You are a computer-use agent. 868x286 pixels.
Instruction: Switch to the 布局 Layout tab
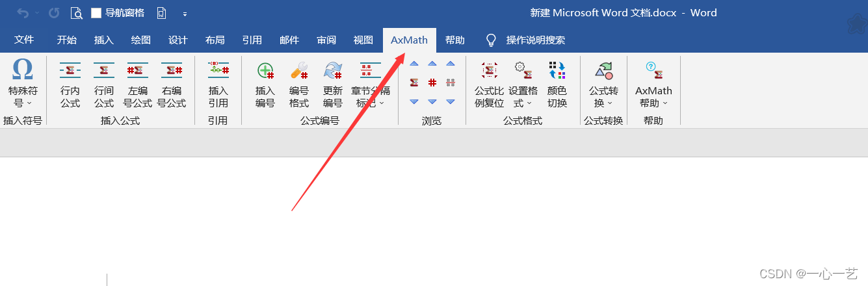tap(215, 40)
